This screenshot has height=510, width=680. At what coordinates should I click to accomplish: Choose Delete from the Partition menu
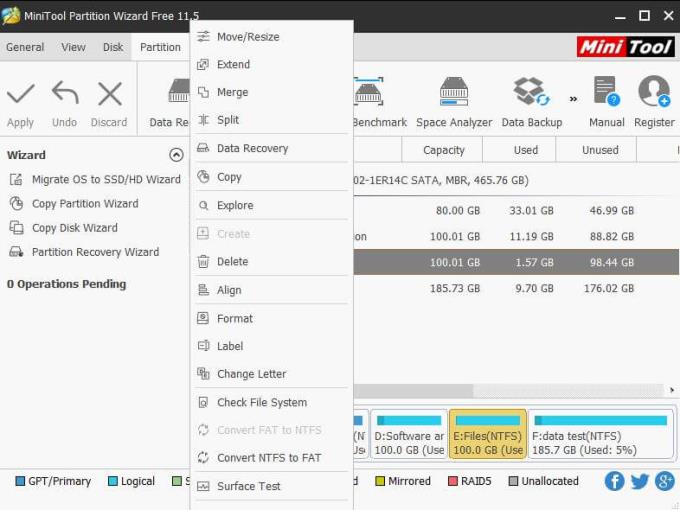point(271,262)
